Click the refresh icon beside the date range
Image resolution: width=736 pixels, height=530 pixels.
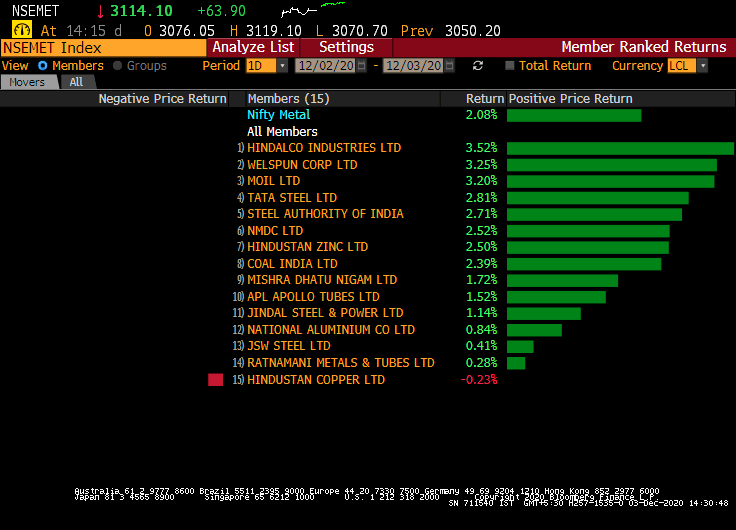pyautogui.click(x=478, y=66)
